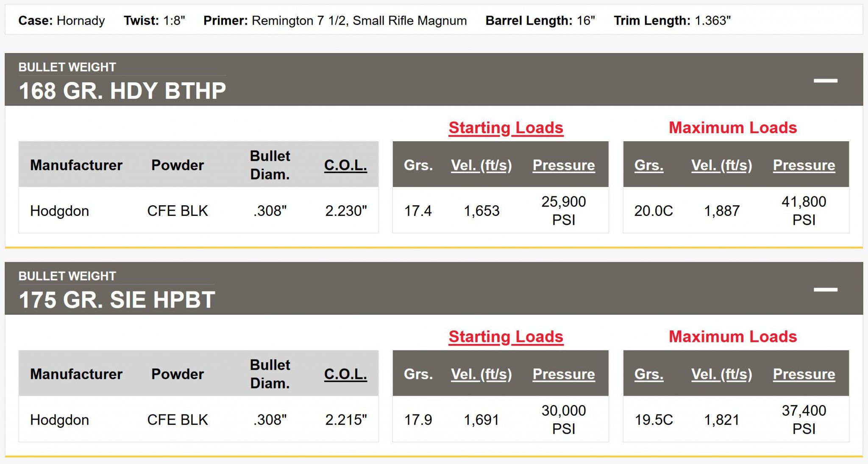Click the 20.0C maximum load cell
Viewport: 868px width, 464px height.
[653, 211]
